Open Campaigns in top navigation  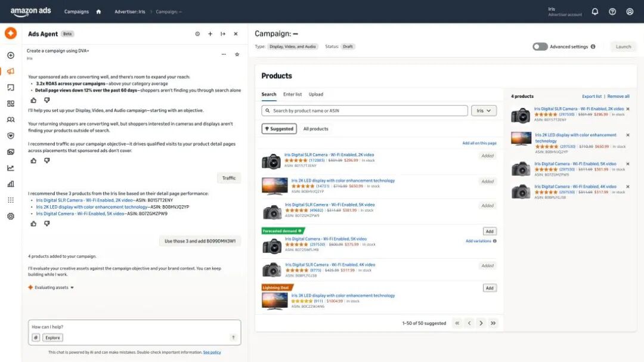(x=76, y=11)
